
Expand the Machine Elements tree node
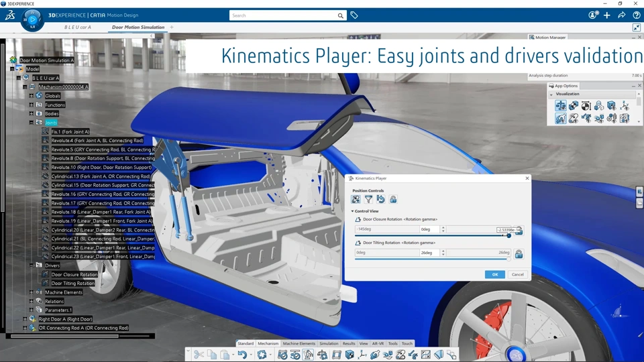pyautogui.click(x=32, y=292)
